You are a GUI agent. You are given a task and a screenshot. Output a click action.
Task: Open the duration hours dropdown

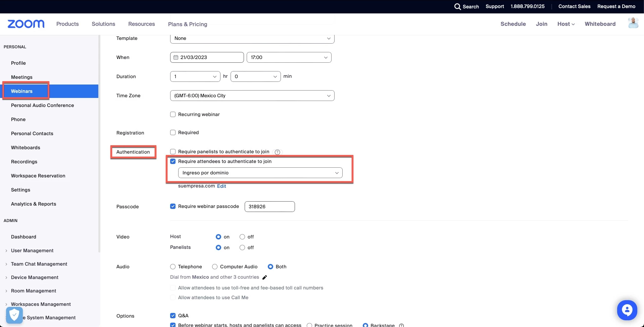point(195,76)
